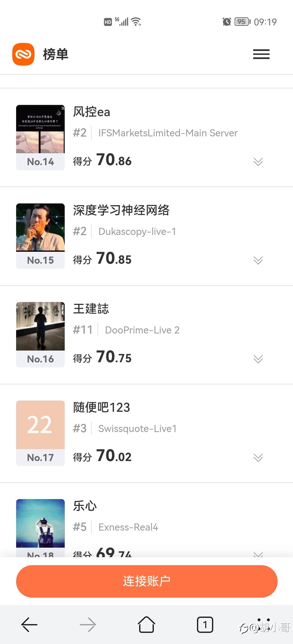Viewport: 293px width, 644px height.
Task: Click the 连接账户 button
Action: [147, 581]
